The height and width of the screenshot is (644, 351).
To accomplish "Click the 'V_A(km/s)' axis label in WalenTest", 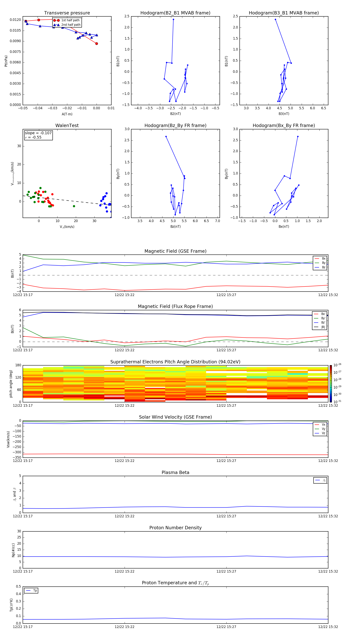I will [x=67, y=227].
